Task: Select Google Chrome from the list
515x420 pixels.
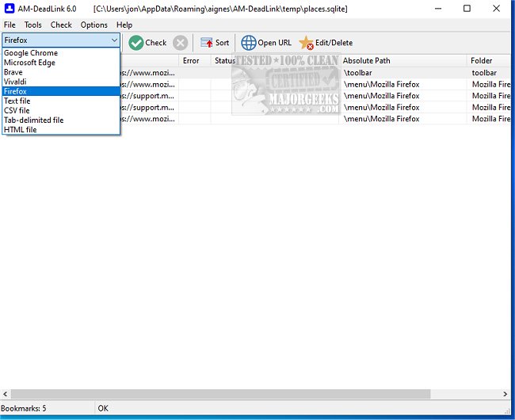Action: click(x=61, y=53)
